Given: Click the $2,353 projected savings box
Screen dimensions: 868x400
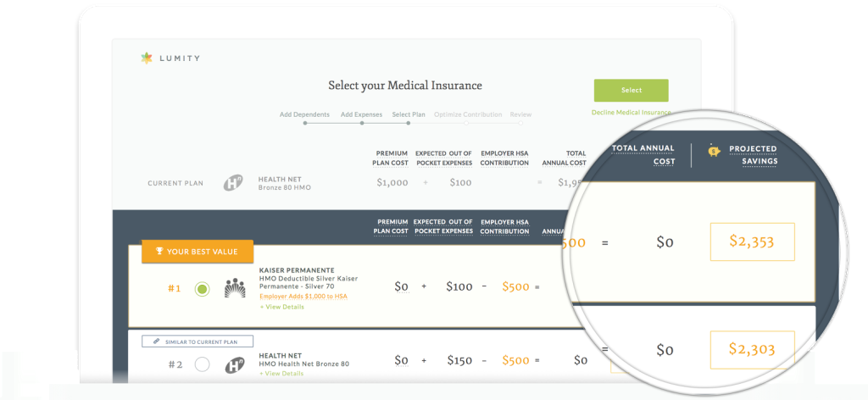Looking at the screenshot, I should coord(752,242).
